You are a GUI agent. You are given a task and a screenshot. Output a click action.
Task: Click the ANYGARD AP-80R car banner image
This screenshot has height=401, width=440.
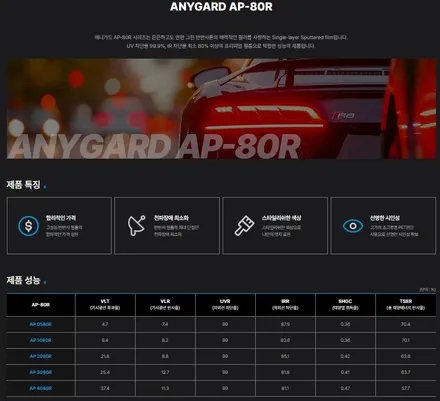click(x=221, y=109)
